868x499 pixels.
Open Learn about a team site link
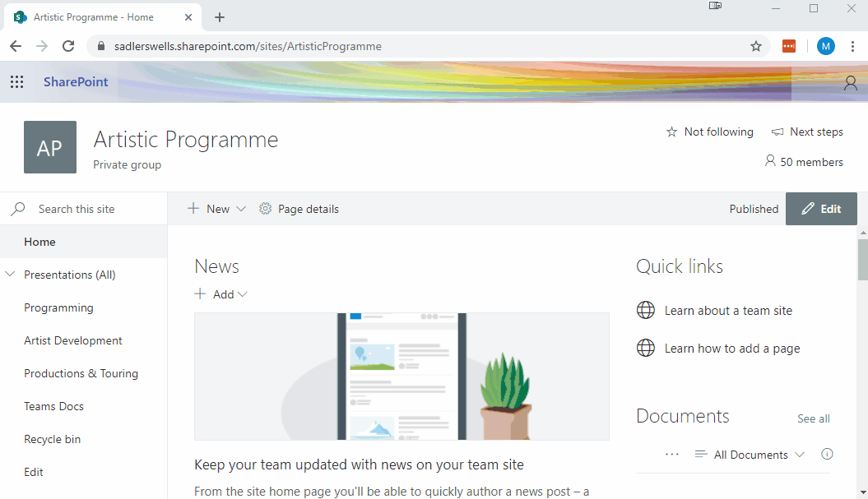coord(728,311)
